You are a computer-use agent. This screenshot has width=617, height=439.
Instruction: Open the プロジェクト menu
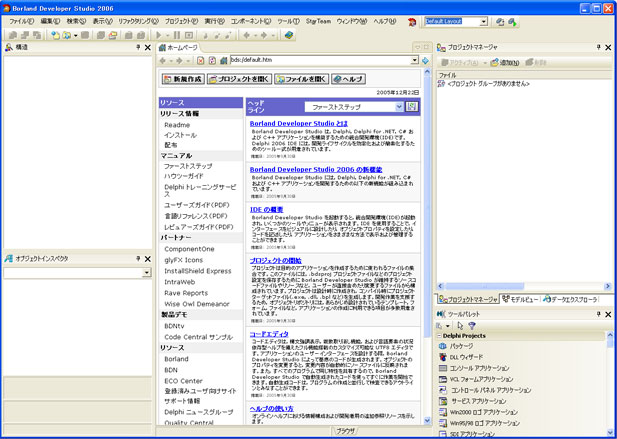click(181, 21)
